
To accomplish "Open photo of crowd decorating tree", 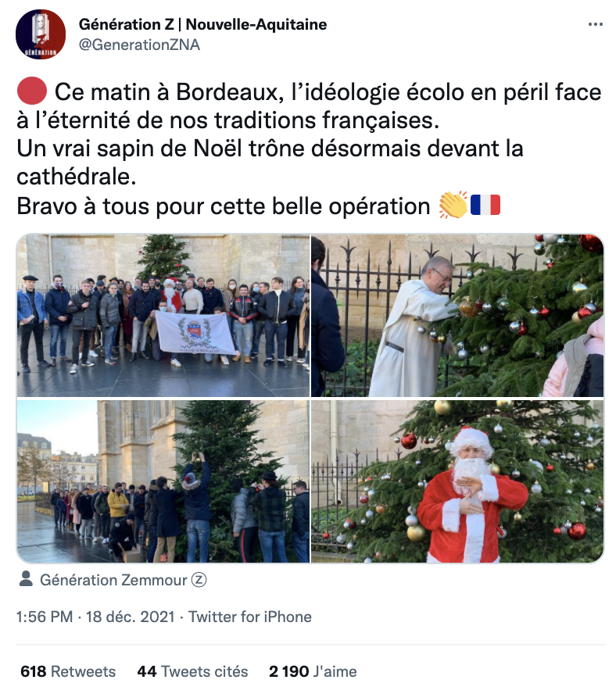I will pyautogui.click(x=163, y=481).
